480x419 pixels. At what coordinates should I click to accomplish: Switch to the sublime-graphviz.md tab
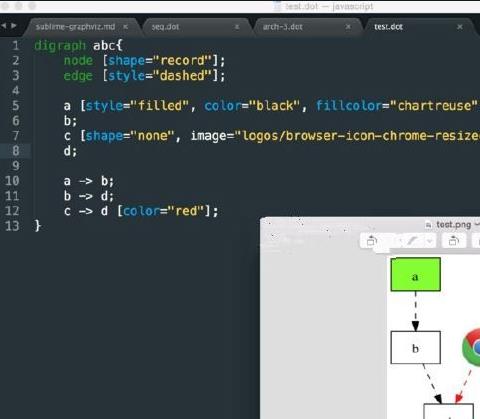coord(75,27)
